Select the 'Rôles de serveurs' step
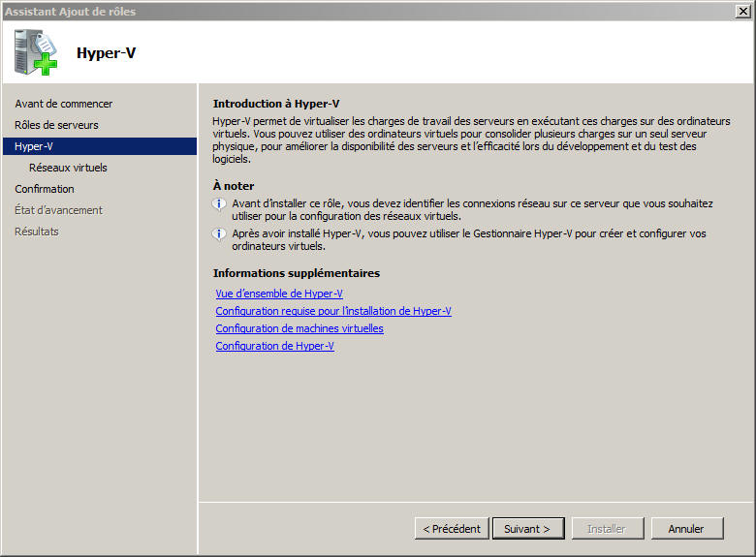Viewport: 756px width, 557px height. 56,125
